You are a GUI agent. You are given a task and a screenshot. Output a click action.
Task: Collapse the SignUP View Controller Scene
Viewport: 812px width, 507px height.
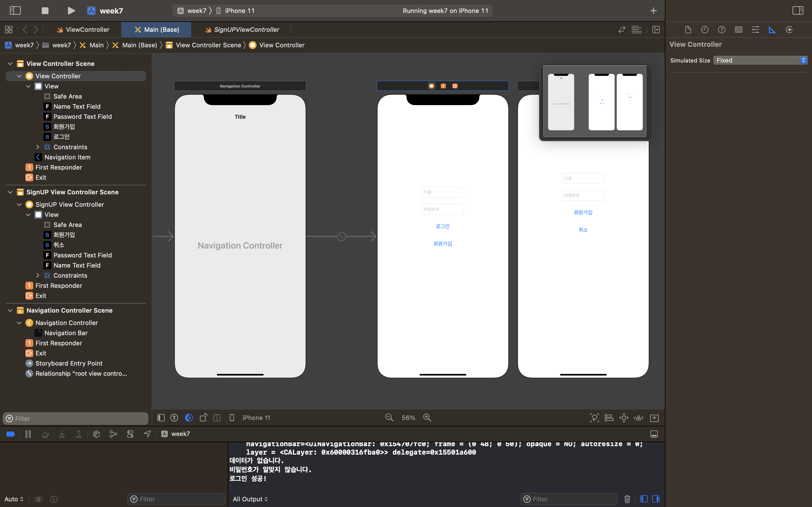(x=10, y=192)
